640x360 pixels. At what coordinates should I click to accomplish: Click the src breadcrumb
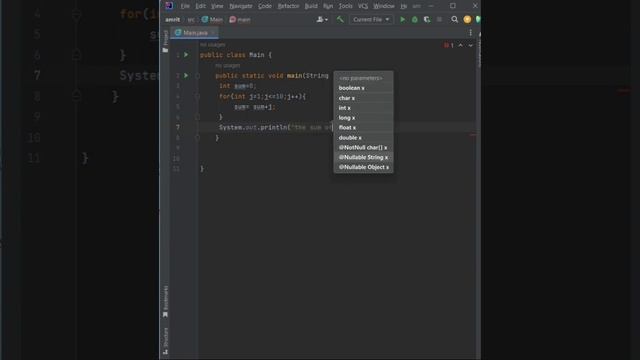click(x=191, y=20)
